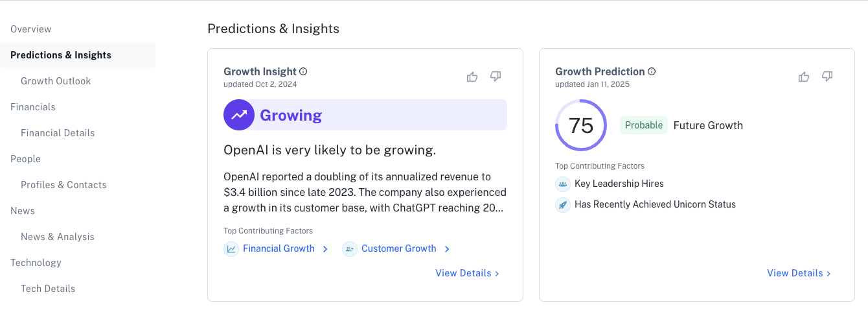
Task: Open View Details in Growth Insight card
Action: [468, 273]
